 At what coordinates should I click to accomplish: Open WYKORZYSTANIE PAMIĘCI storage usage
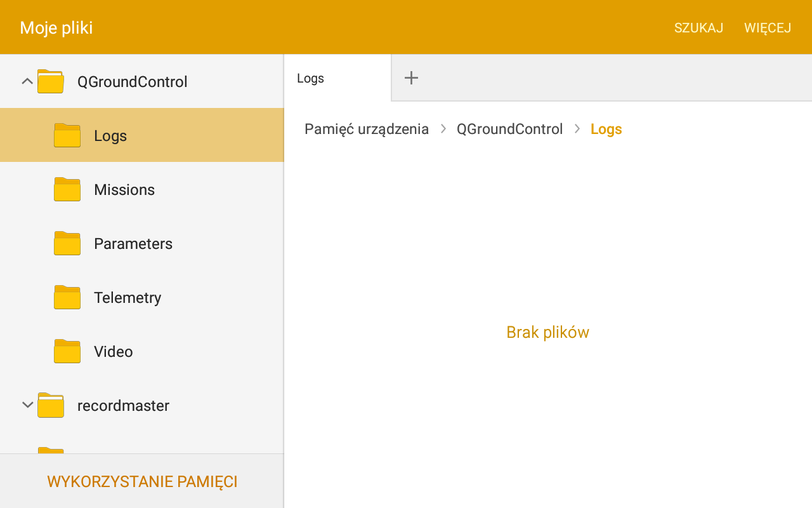pos(141,481)
